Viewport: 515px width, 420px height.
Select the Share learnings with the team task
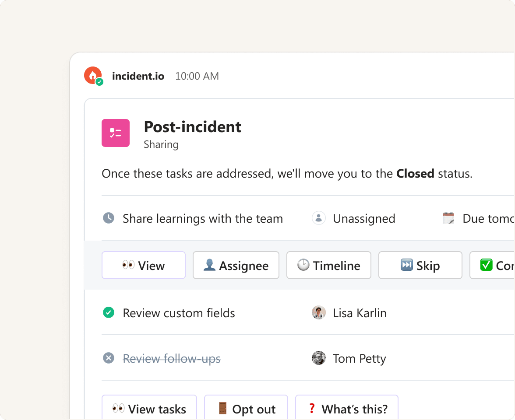(202, 218)
